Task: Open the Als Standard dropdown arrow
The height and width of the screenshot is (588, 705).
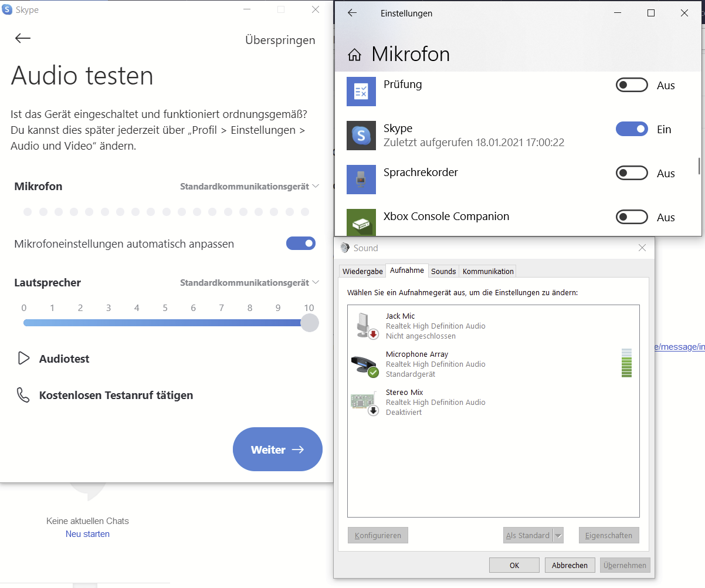Action: tap(558, 535)
